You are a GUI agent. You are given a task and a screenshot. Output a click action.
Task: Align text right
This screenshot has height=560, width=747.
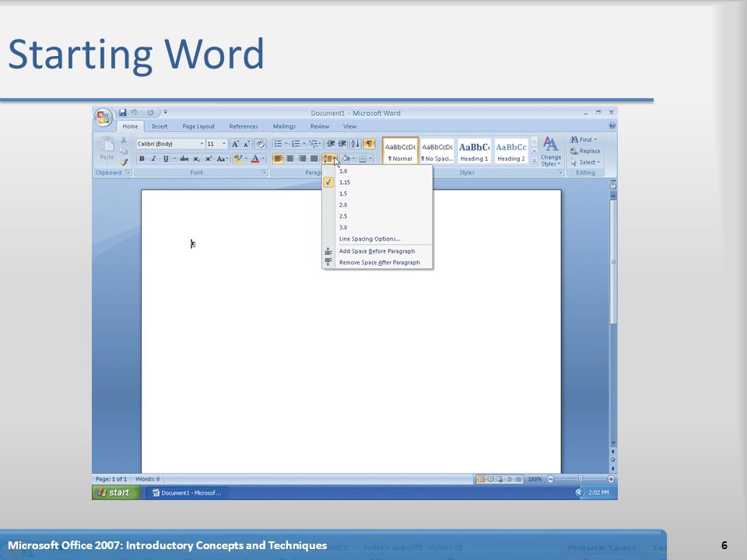pyautogui.click(x=302, y=159)
